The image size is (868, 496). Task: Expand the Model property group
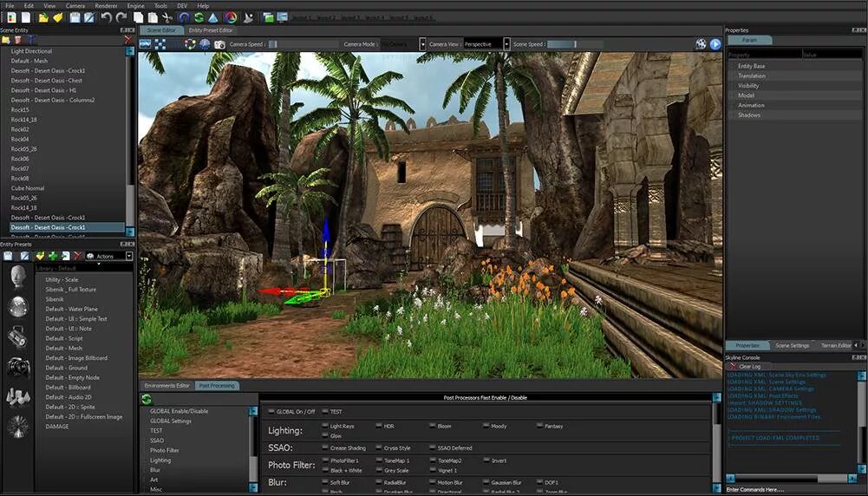point(746,95)
